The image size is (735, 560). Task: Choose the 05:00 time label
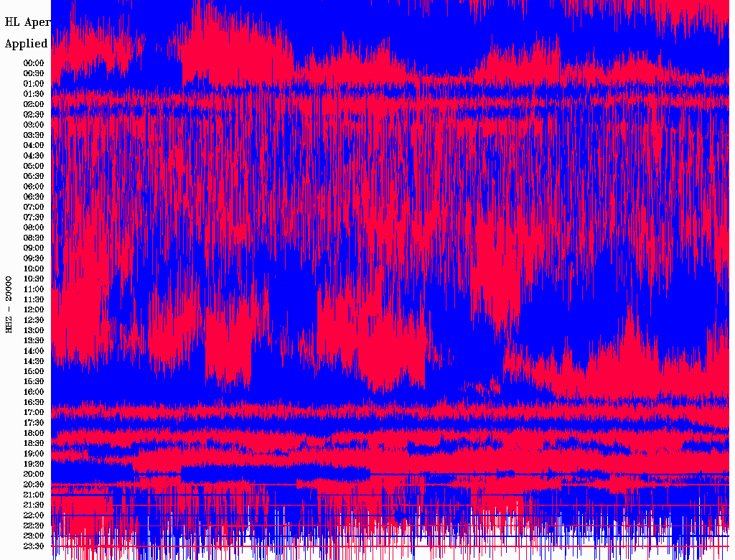[34, 166]
